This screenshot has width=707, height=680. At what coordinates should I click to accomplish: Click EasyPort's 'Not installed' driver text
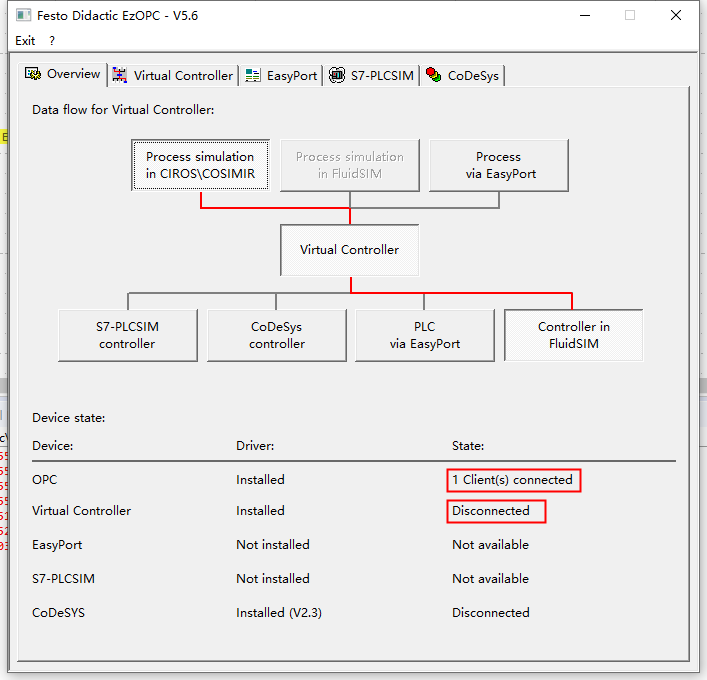273,545
